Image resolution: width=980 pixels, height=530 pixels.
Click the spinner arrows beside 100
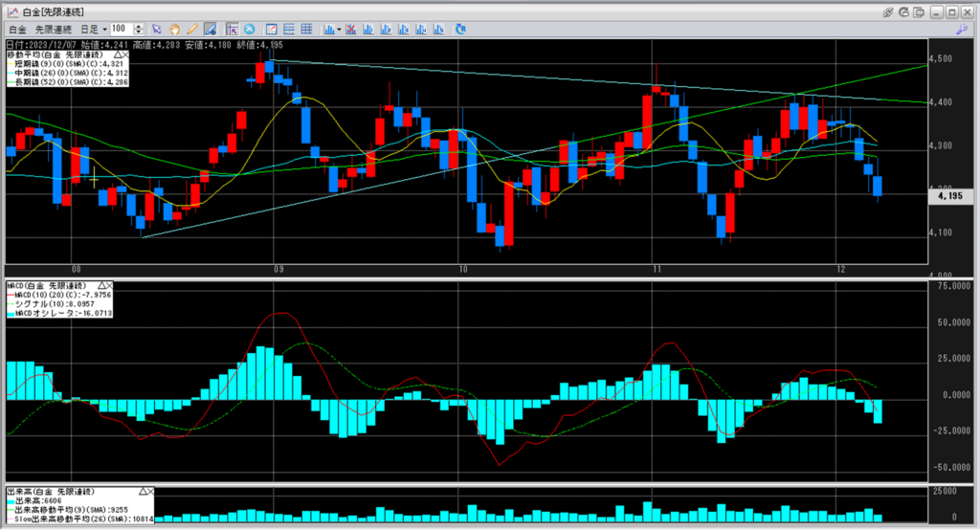[x=139, y=30]
